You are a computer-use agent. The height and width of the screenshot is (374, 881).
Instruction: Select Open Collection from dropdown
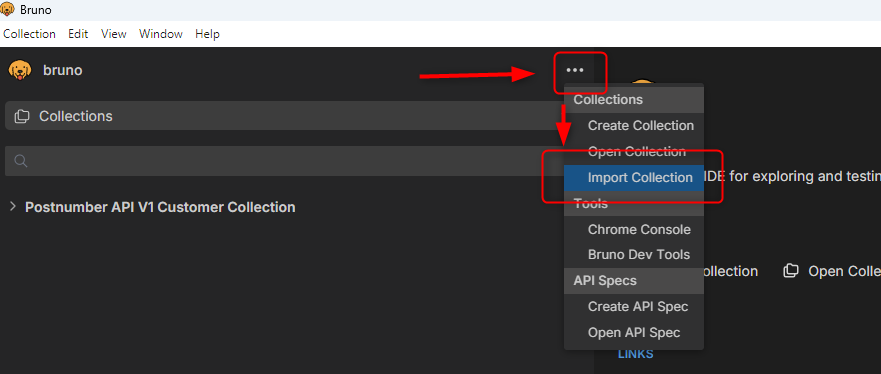tap(634, 152)
